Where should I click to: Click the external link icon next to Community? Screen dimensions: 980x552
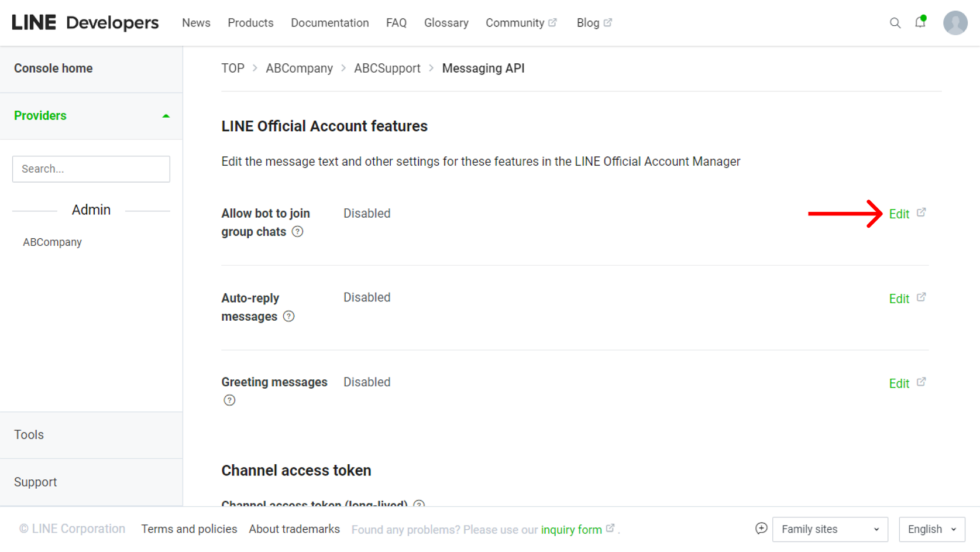point(553,22)
